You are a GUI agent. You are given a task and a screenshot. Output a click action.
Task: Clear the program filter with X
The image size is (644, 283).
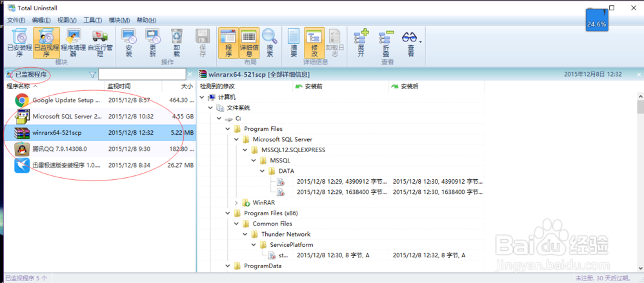pos(190,74)
